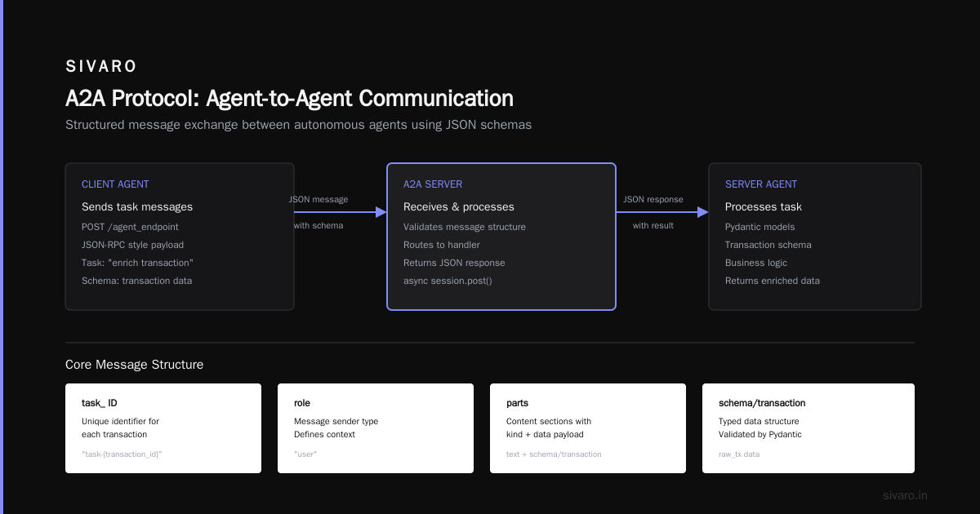Select the '"user"' example value
Viewport: 980px width, 514px height.
click(x=305, y=454)
